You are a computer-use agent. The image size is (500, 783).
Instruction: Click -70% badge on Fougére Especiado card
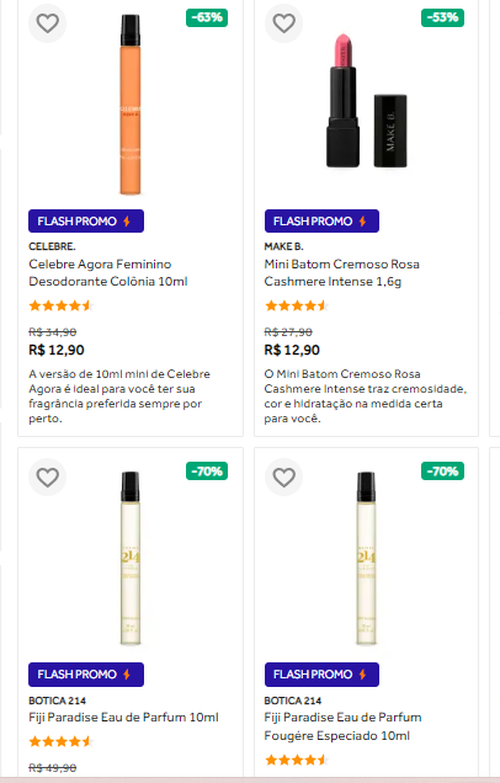443,471
